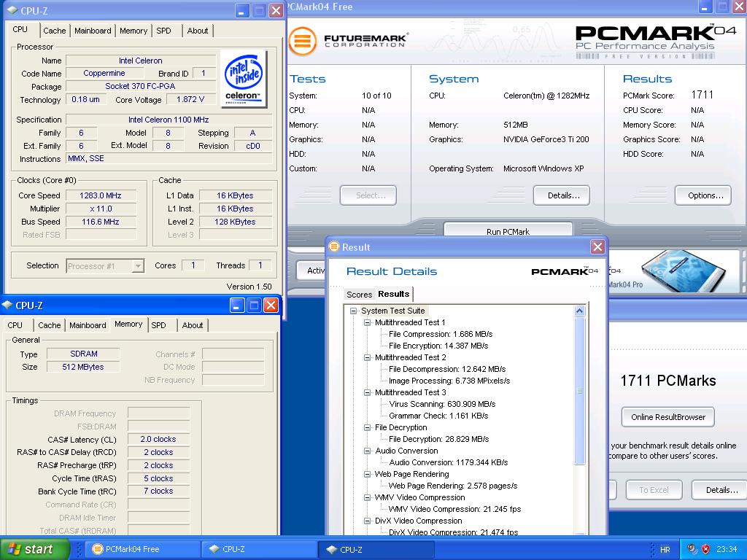Click the Online ResultBrowser button
747x560 pixels.
(x=668, y=417)
